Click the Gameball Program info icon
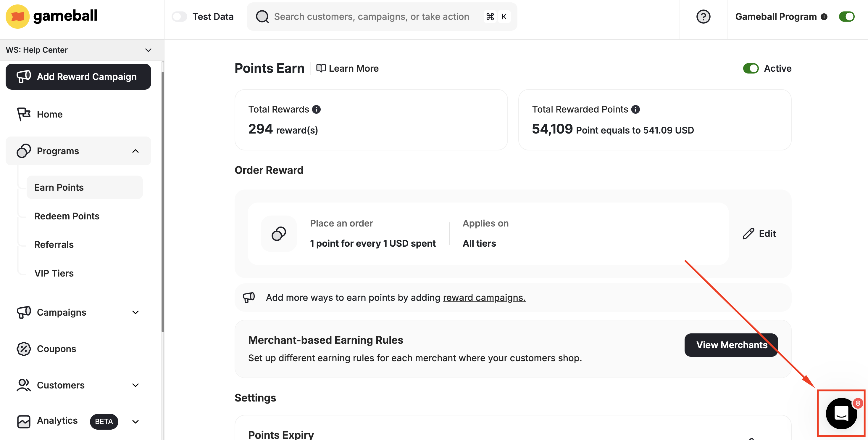868x440 pixels. coord(824,17)
